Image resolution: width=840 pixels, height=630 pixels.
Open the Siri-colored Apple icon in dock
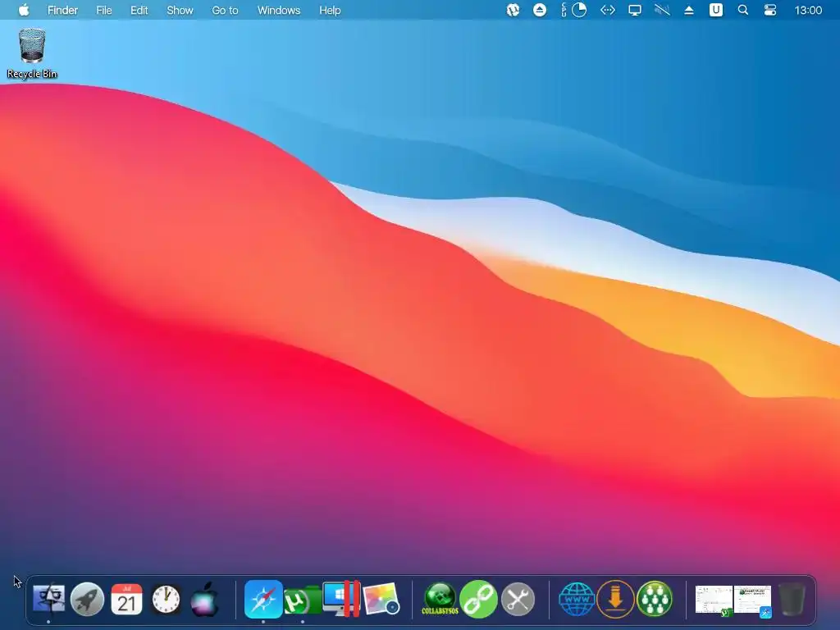(204, 599)
